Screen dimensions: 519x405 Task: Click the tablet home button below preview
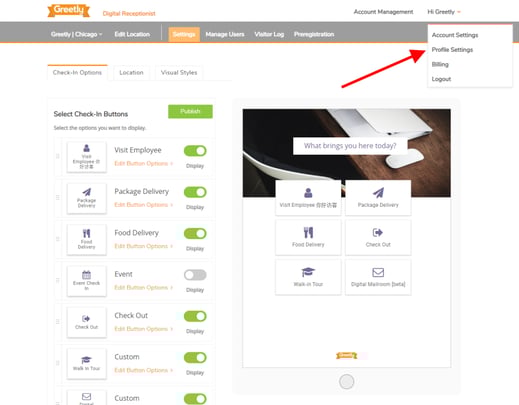346,382
